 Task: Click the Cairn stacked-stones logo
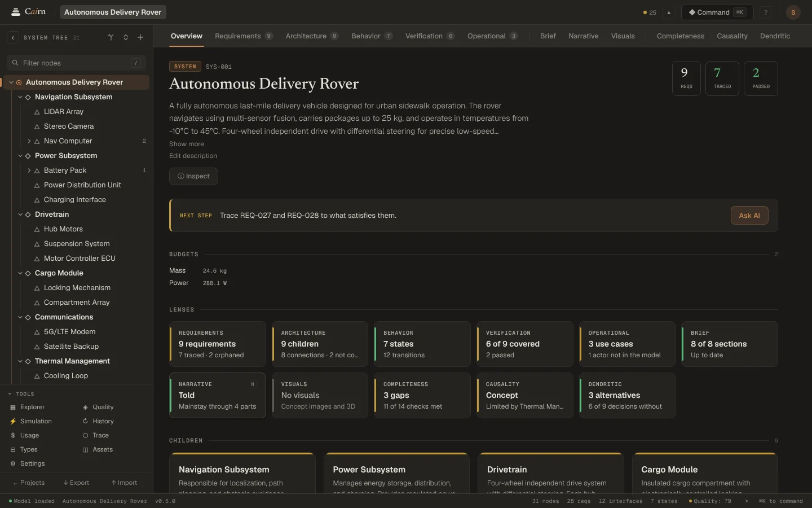coord(16,12)
